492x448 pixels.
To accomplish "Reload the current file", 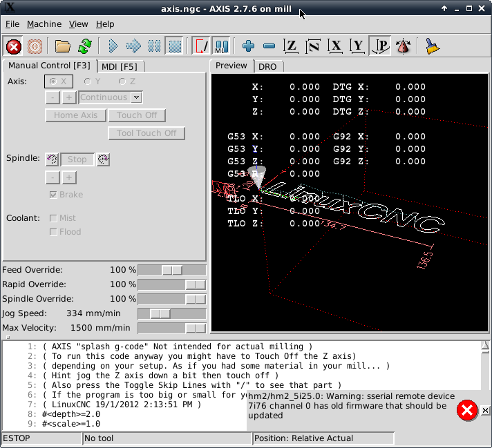I will [85, 46].
